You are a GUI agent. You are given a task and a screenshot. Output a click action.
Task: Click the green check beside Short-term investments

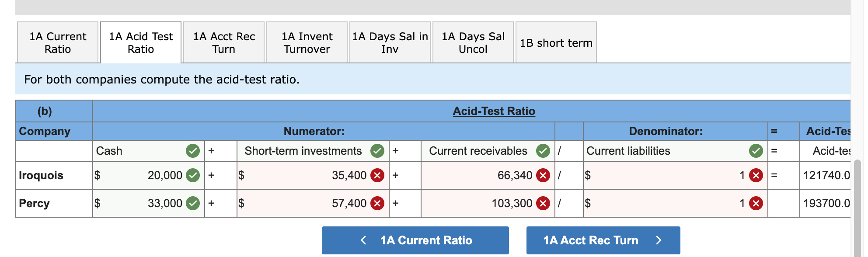[377, 151]
